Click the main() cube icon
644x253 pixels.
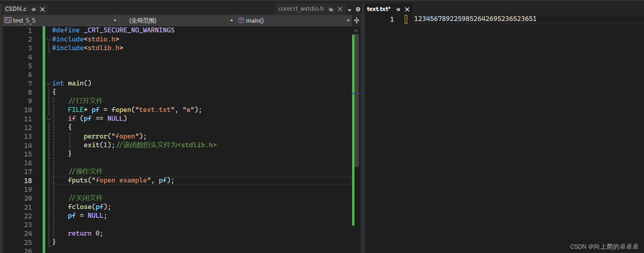[241, 20]
